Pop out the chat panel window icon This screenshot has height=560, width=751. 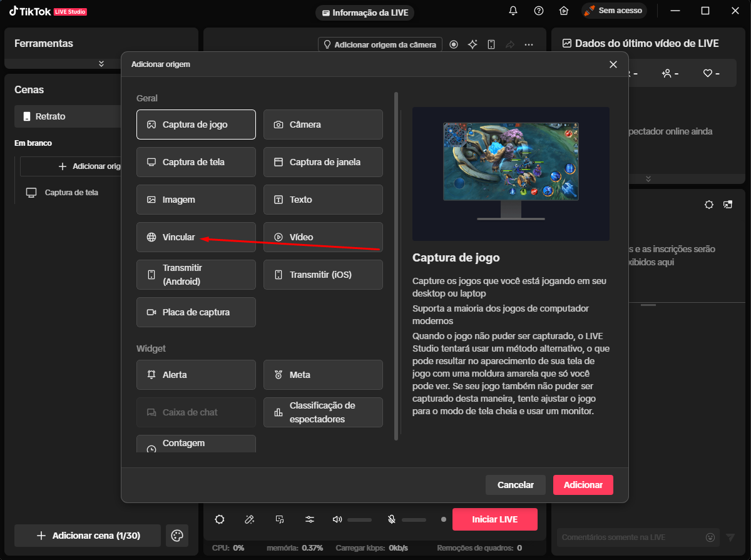728,205
